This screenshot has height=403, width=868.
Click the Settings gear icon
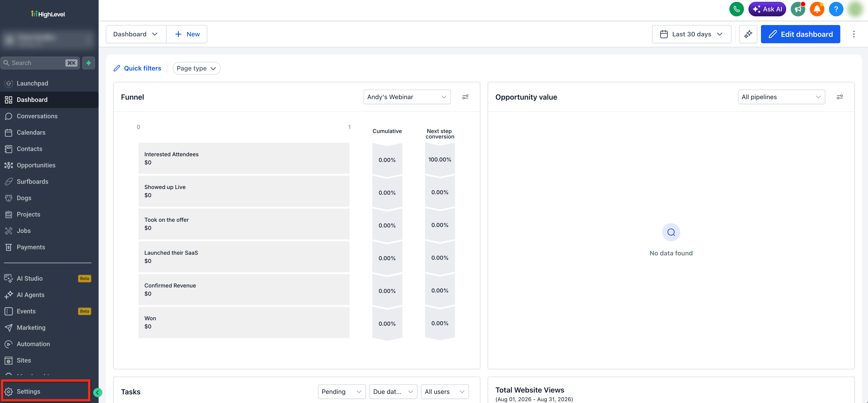pyautogui.click(x=9, y=392)
